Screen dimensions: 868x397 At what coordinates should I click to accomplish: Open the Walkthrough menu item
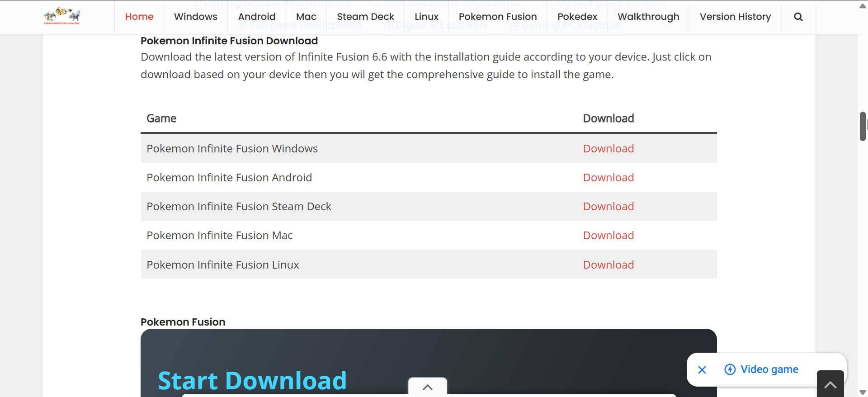(648, 17)
